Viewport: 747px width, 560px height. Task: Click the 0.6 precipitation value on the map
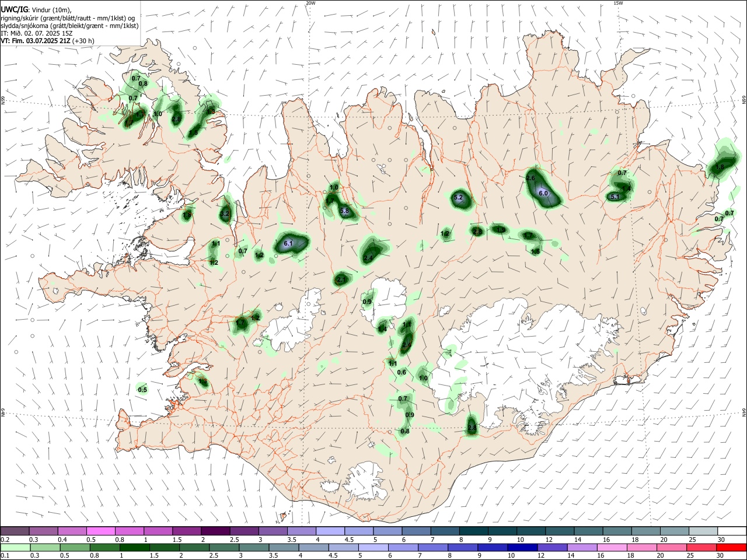[x=402, y=372]
